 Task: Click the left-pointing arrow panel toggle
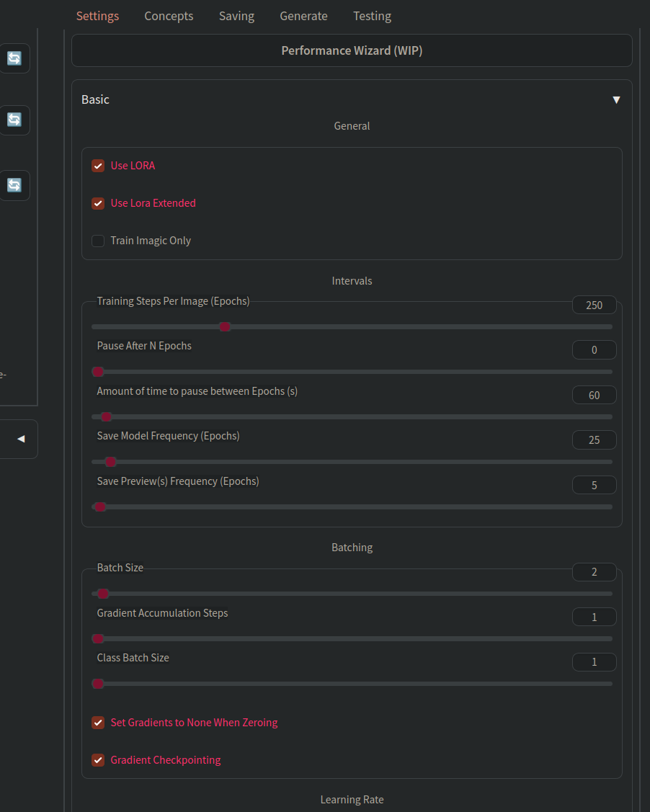tap(20, 439)
